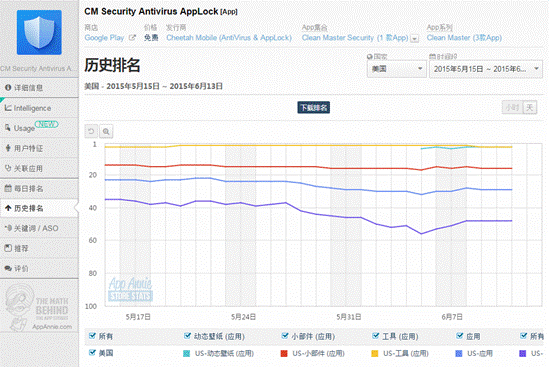This screenshot has height=367, width=549.
Task: Toggle the 应用 category checkbox
Action: [x=460, y=336]
